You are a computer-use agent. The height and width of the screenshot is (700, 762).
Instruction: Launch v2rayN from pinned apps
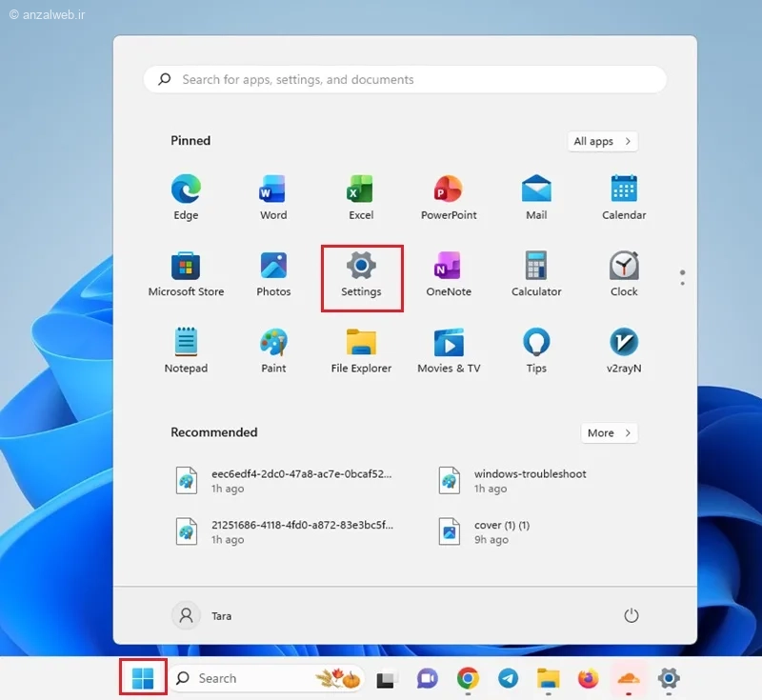click(624, 350)
